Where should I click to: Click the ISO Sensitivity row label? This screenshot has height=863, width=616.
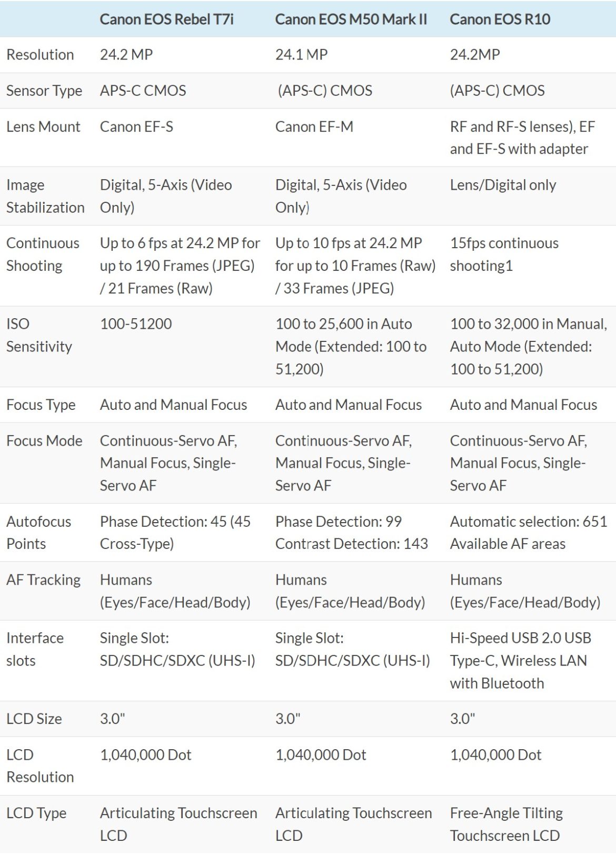click(x=39, y=335)
